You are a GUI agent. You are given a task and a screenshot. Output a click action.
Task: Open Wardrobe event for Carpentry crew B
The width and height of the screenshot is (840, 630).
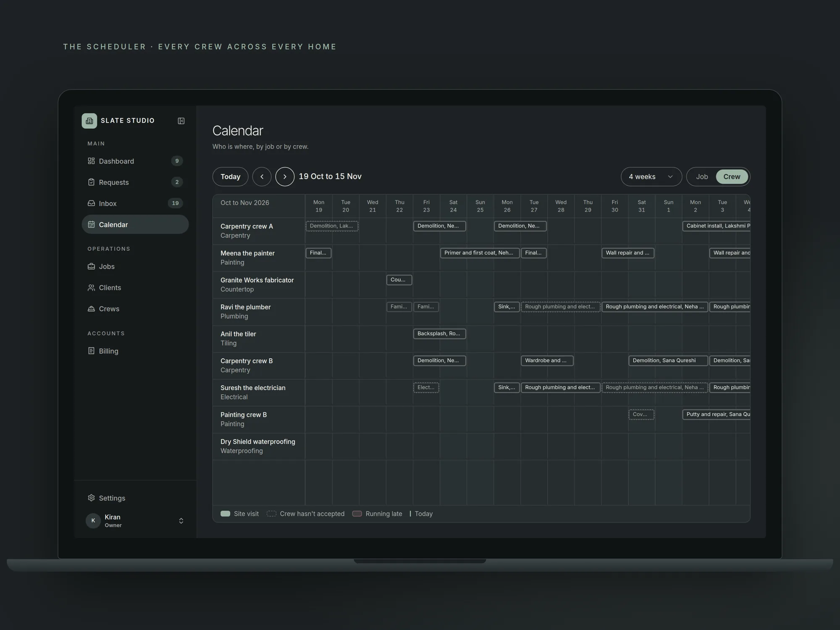(547, 360)
